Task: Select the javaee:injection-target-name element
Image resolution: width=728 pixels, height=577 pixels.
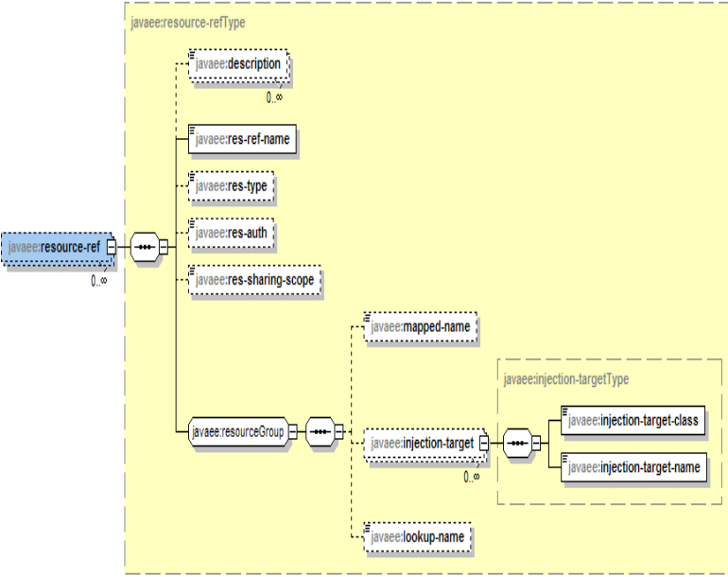Action: coord(633,467)
